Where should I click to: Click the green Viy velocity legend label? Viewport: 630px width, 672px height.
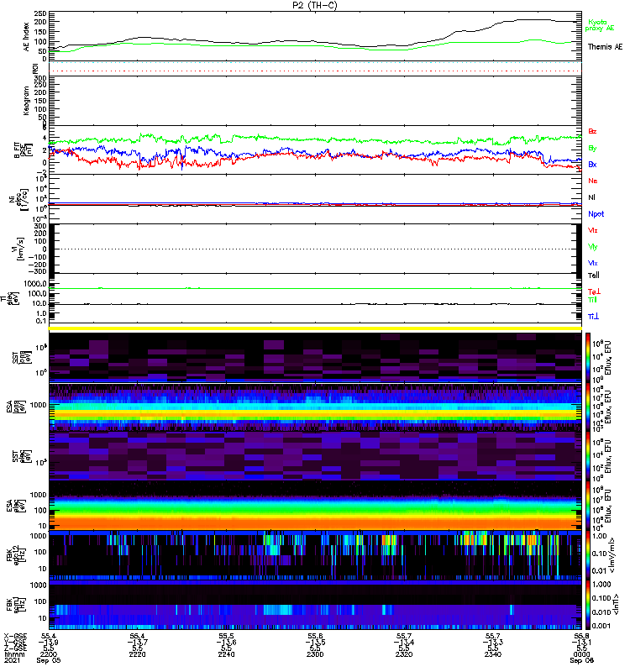click(x=593, y=246)
